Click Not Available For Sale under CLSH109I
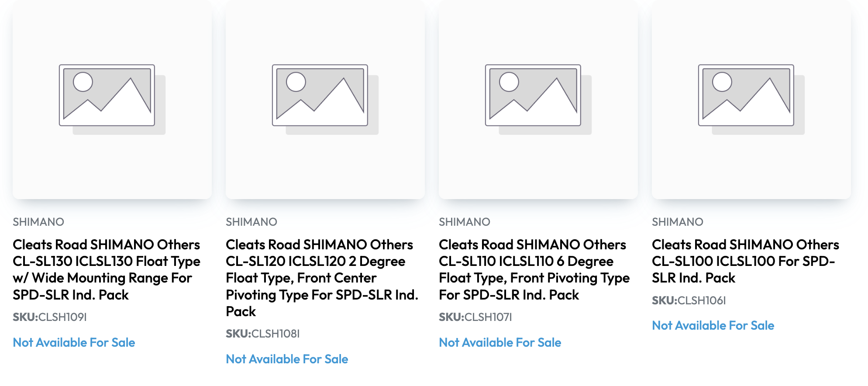The width and height of the screenshot is (868, 386). pos(74,342)
